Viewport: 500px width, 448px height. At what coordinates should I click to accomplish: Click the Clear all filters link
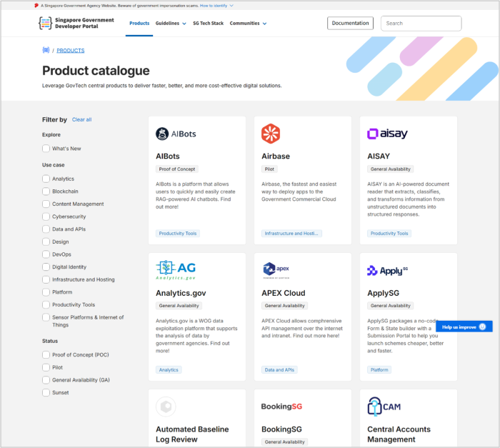81,120
